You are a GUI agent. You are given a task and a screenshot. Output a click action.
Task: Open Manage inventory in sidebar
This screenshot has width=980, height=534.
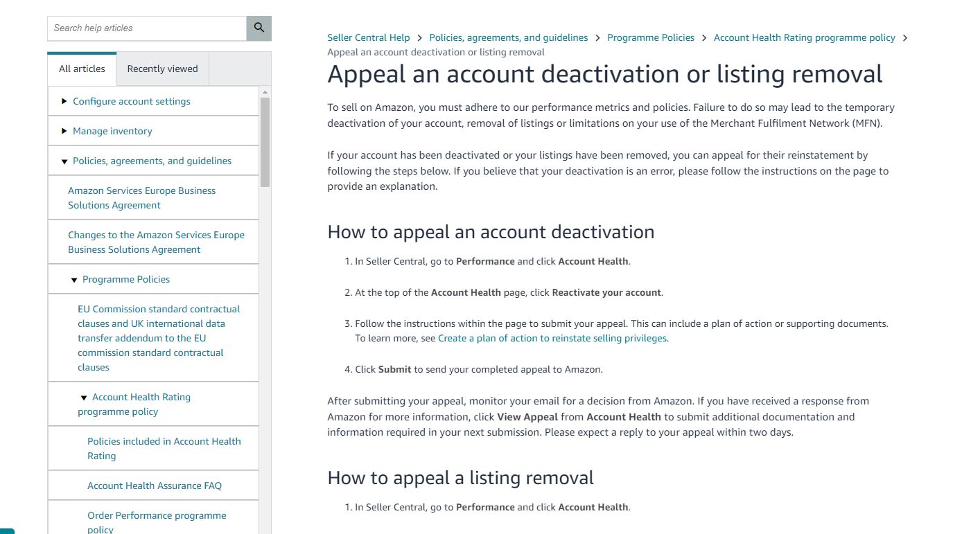click(112, 131)
